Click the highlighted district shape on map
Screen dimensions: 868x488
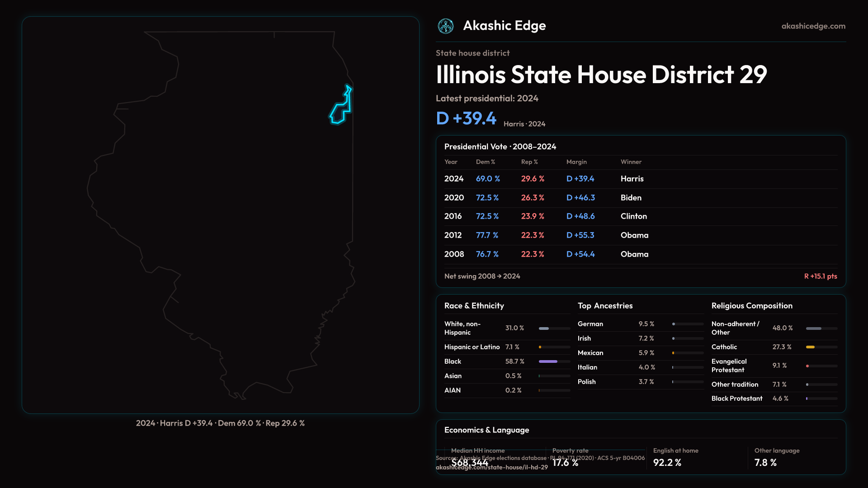tap(340, 112)
